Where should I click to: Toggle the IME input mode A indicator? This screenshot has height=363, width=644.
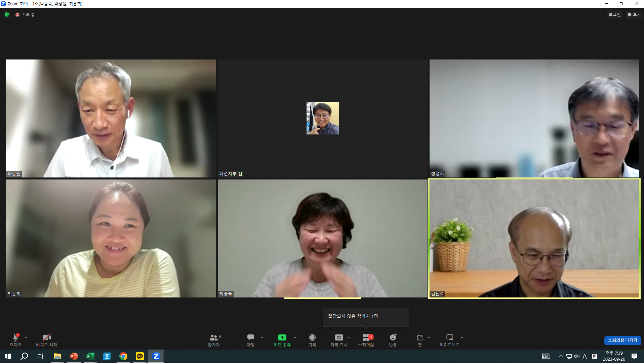[x=585, y=356]
